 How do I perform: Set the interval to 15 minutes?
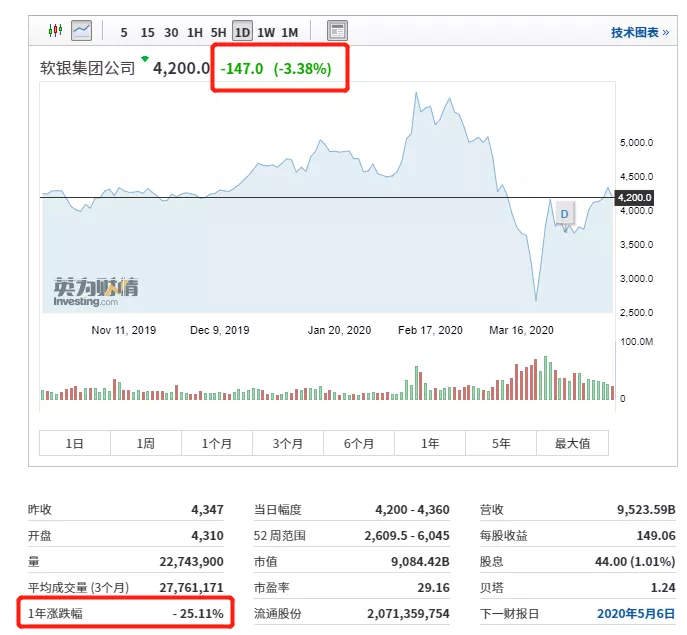[x=148, y=32]
